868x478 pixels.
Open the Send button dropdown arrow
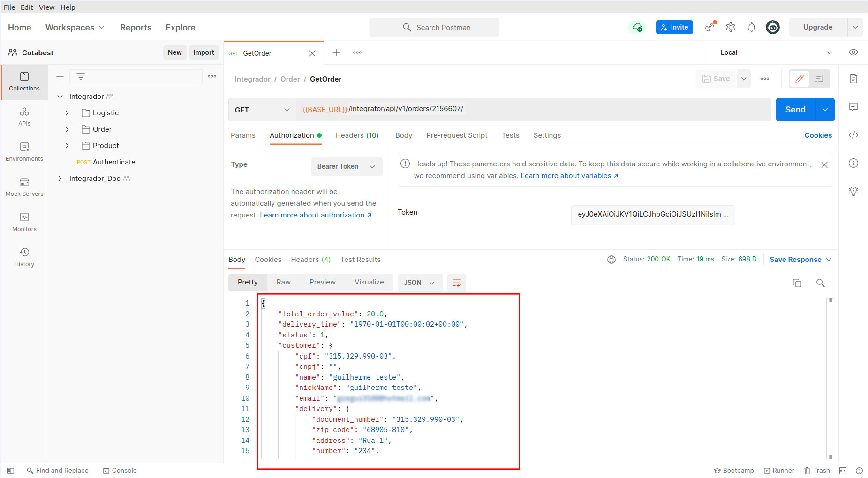825,110
